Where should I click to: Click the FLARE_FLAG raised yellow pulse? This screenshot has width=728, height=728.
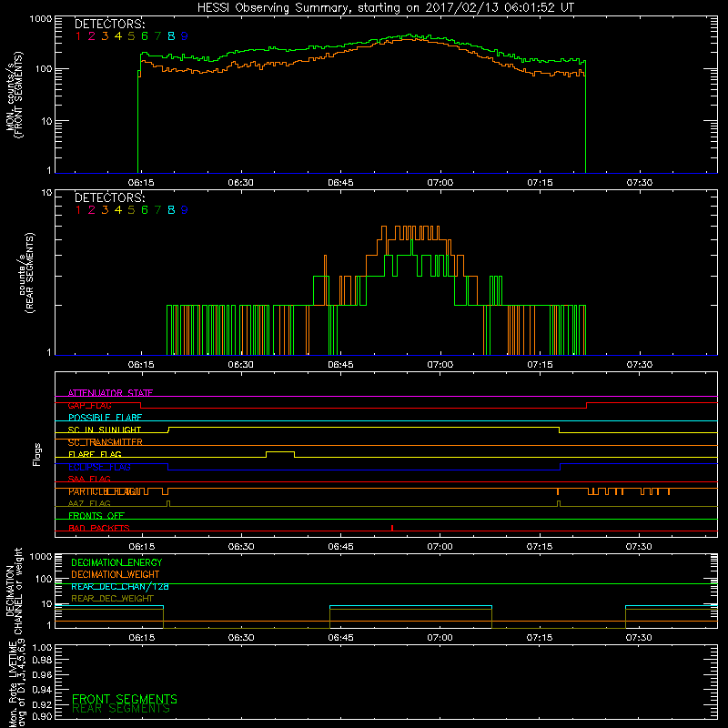point(280,452)
